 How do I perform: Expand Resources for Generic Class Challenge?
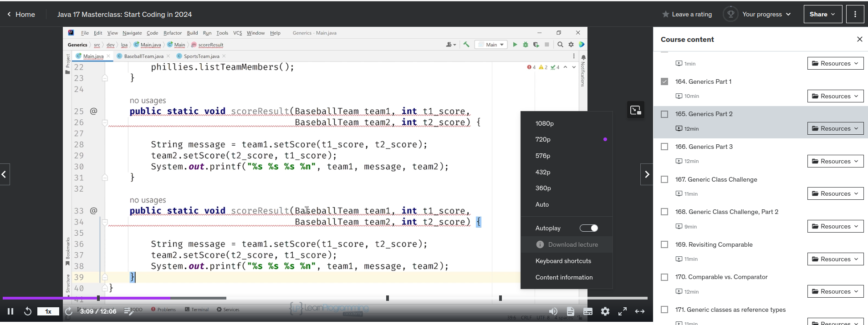(835, 193)
